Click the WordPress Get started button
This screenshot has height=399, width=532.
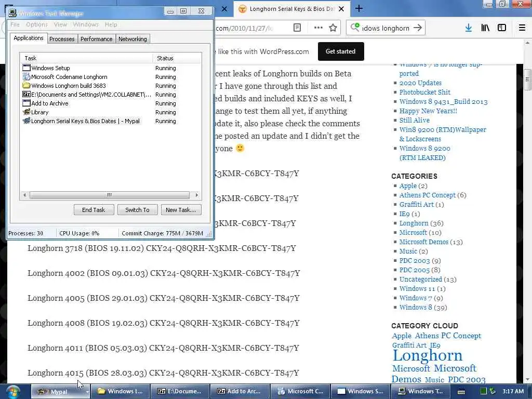pos(341,51)
